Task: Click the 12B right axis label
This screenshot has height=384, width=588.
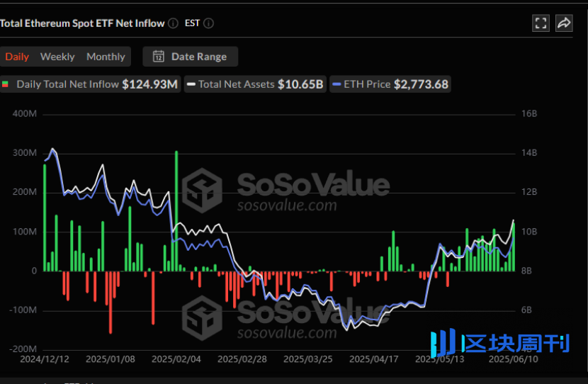Action: click(529, 192)
